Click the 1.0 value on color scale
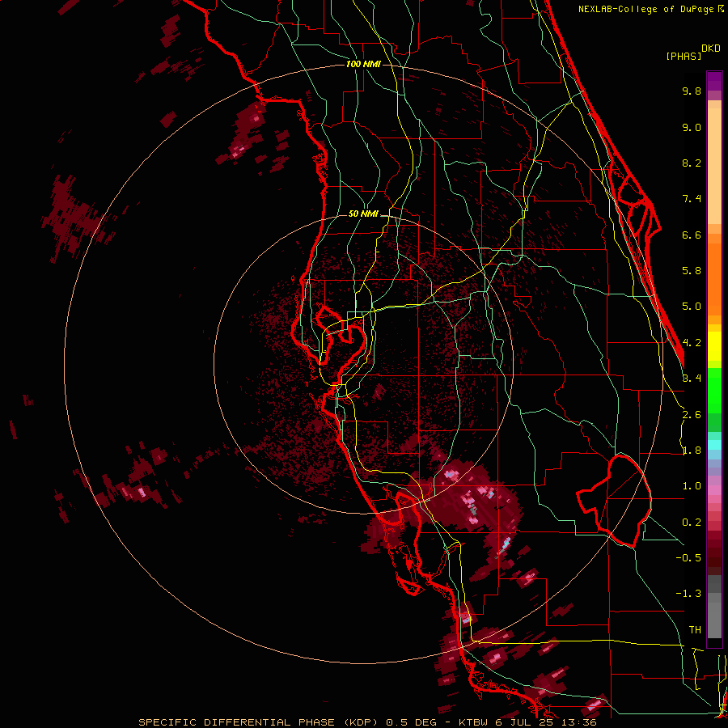The height and width of the screenshot is (728, 728). point(692,486)
